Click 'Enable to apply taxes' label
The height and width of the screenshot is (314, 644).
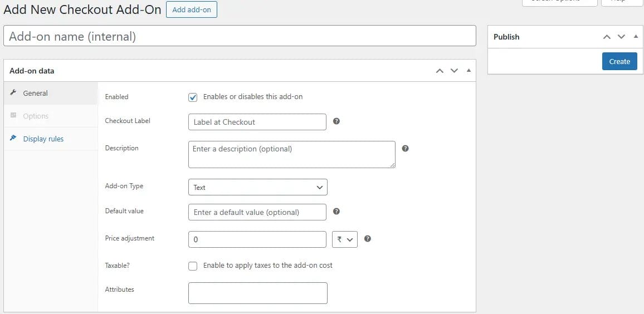[x=268, y=265]
